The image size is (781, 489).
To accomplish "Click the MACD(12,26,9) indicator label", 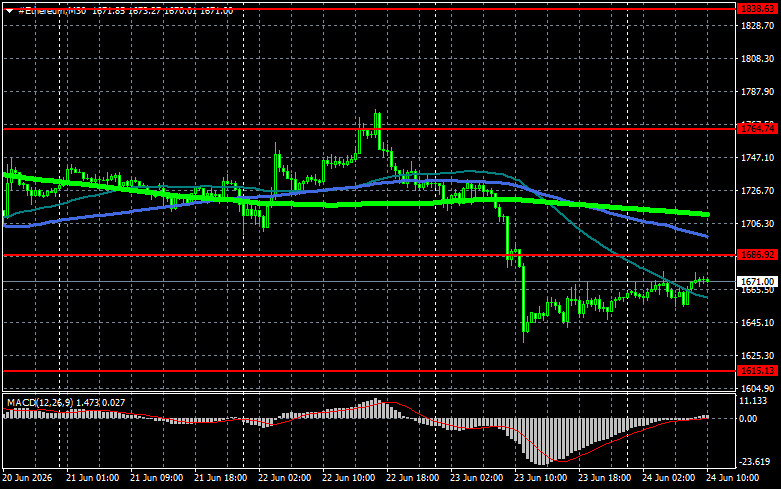I will click(40, 402).
